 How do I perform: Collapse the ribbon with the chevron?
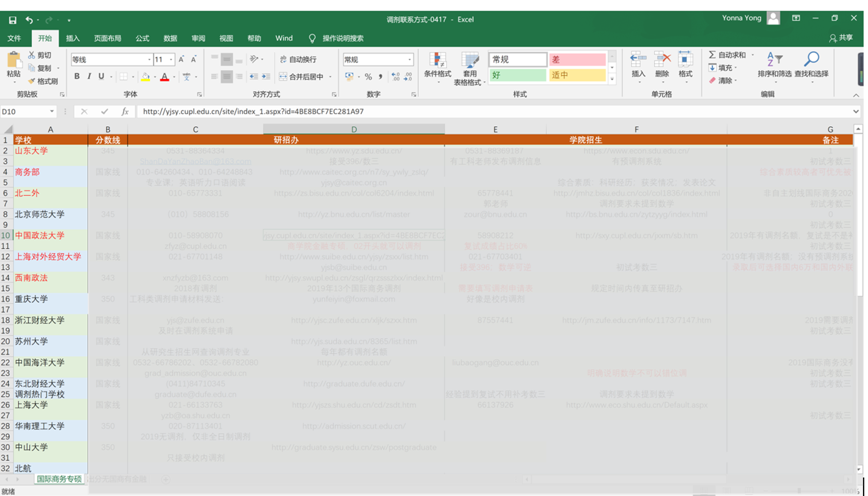[x=856, y=95]
